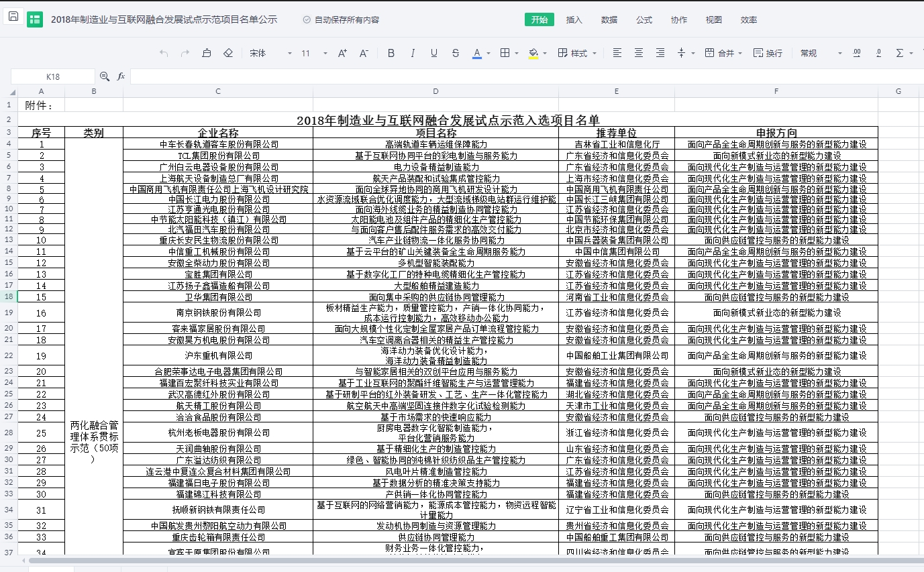Select the 附件： cell in row 1
Viewport: 924px width, 572px height.
42,105
